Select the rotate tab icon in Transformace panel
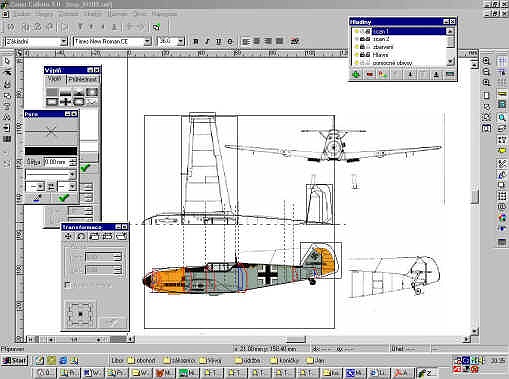The height and width of the screenshot is (379, 509). click(81, 236)
